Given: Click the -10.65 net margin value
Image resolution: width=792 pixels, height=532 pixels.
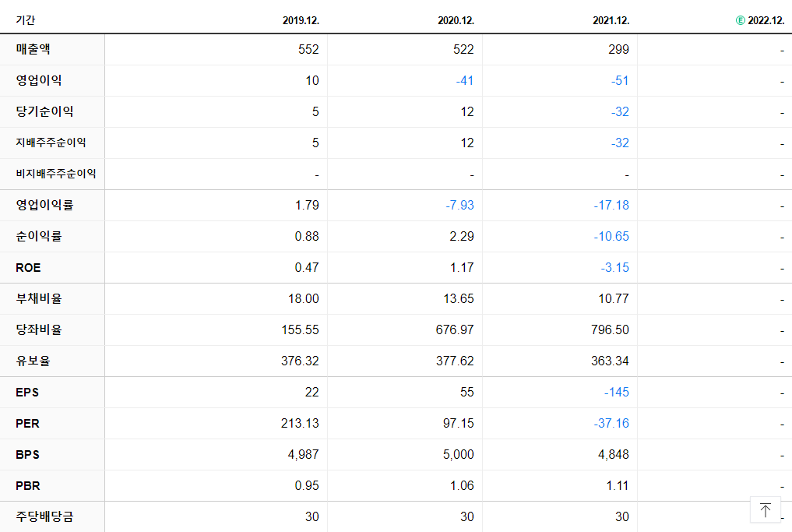Looking at the screenshot, I should [x=611, y=237].
